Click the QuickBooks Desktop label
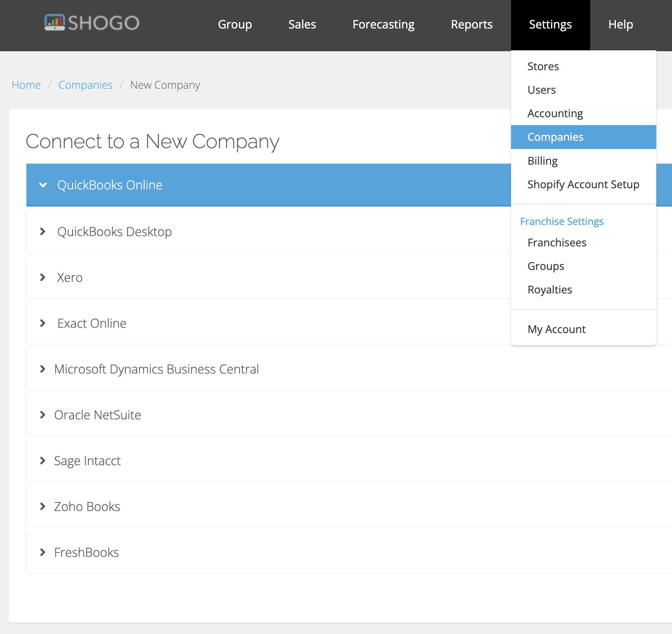 point(114,232)
